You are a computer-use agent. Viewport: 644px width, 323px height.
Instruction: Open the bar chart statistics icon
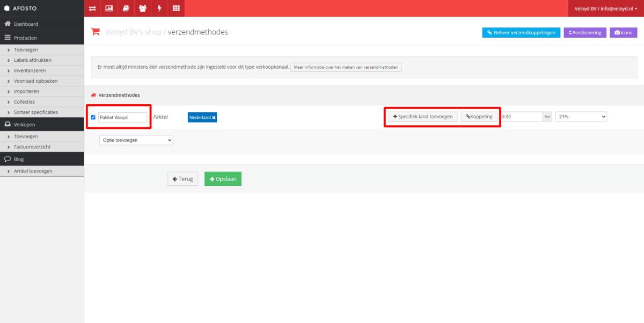pos(109,8)
